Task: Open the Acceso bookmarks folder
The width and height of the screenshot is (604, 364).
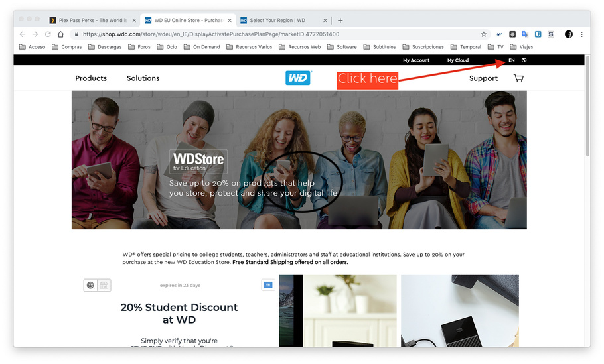Action: pos(33,47)
